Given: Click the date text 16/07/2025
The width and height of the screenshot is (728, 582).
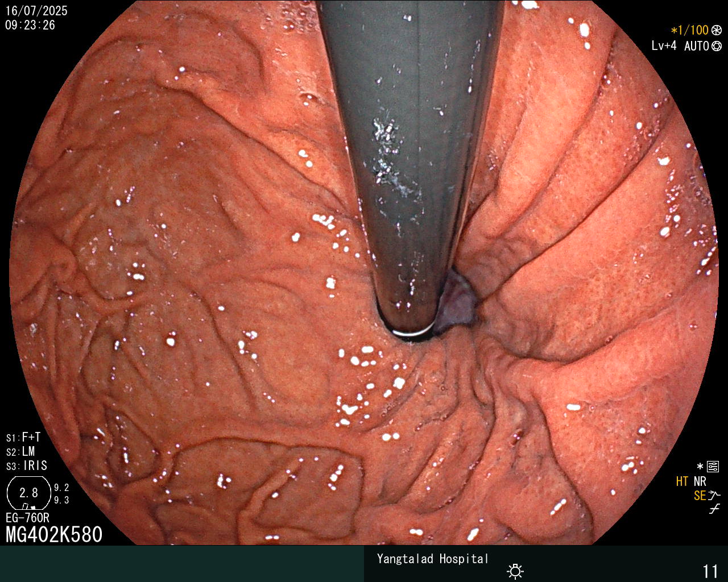Looking at the screenshot, I should (x=36, y=11).
